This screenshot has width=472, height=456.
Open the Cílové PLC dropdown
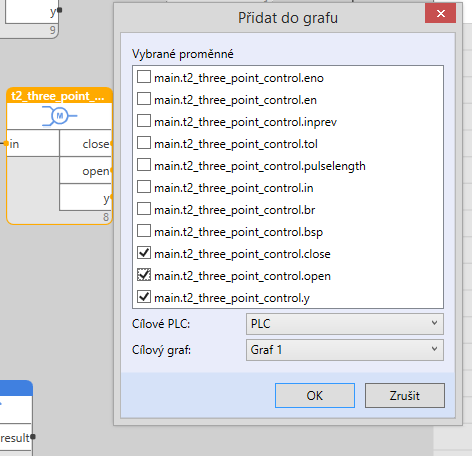pyautogui.click(x=345, y=324)
